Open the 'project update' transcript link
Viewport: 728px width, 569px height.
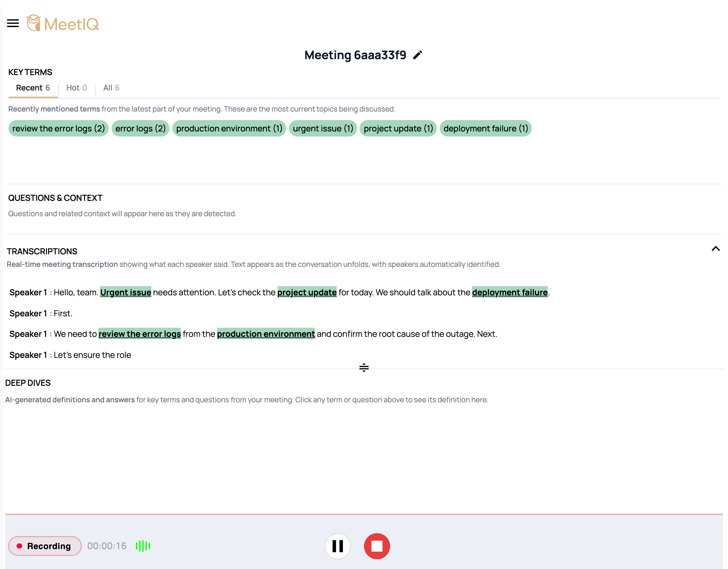pyautogui.click(x=307, y=292)
